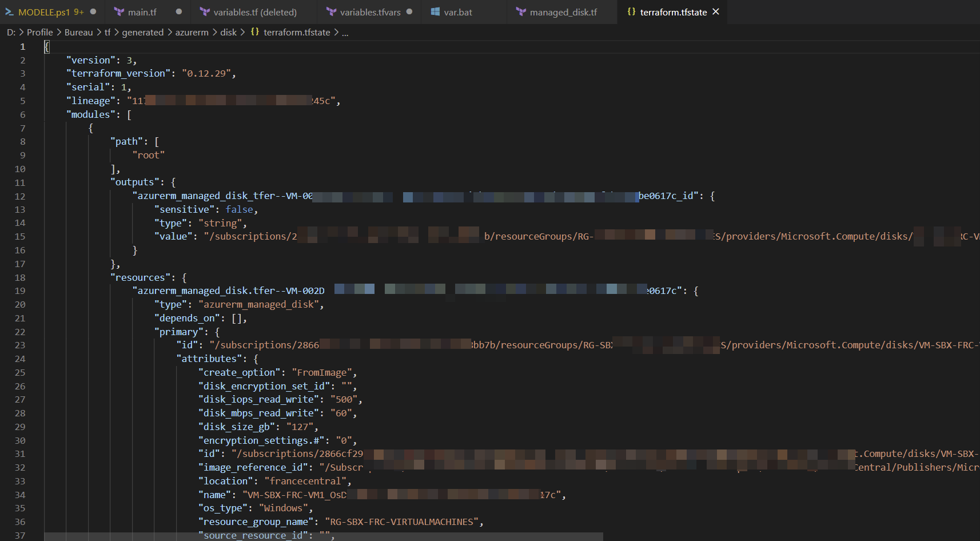Click the "image_reference_id" key
The width and height of the screenshot is (980, 541).
click(x=253, y=468)
